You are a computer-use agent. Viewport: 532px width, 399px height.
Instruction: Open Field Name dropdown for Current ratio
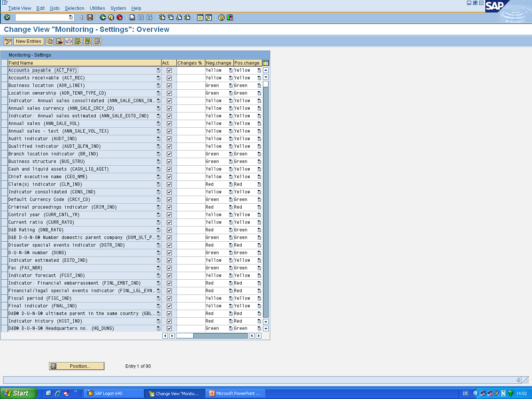click(x=158, y=222)
